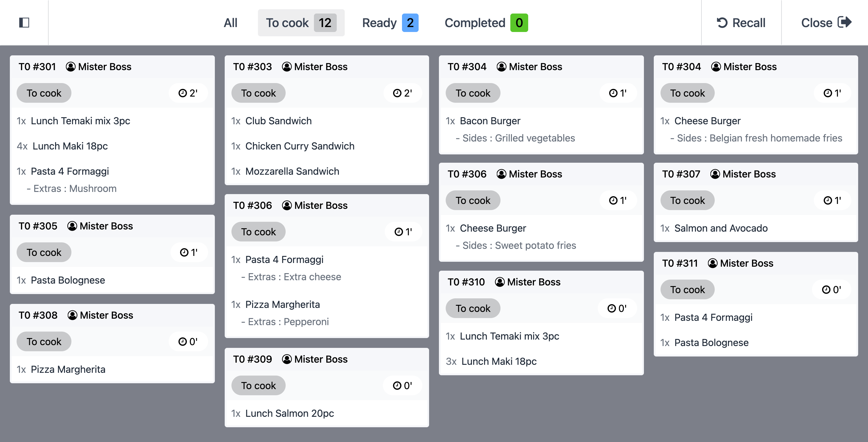Toggle the sidebar panel icon

tap(24, 22)
